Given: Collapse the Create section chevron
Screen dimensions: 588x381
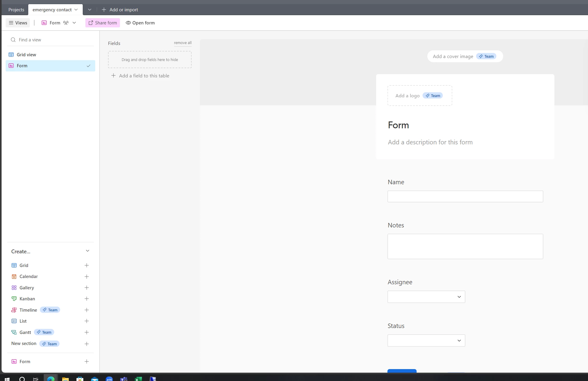Looking at the screenshot, I should tap(87, 251).
